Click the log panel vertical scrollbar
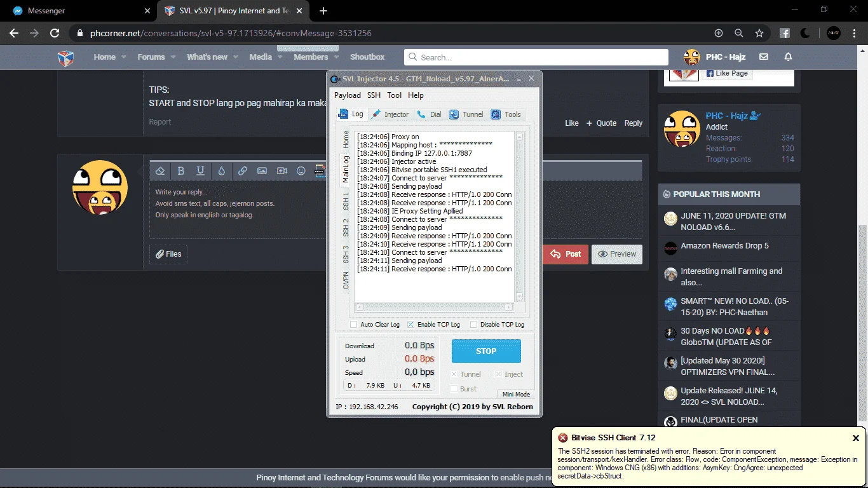Viewport: 868px width, 488px height. coord(520,216)
